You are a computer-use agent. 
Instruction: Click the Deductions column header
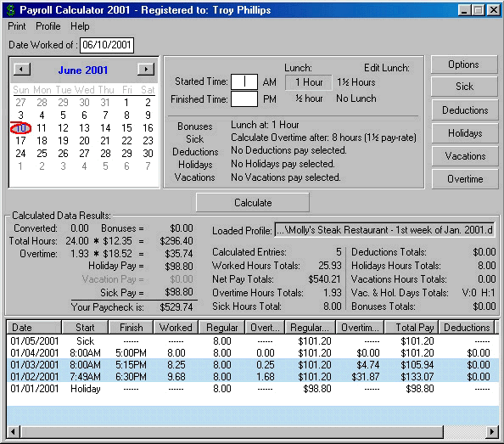pyautogui.click(x=467, y=328)
